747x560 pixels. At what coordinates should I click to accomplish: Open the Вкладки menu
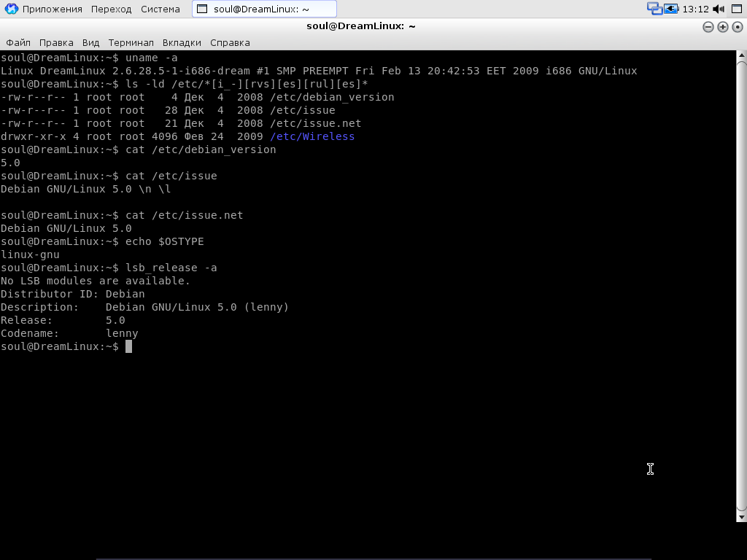coord(182,43)
